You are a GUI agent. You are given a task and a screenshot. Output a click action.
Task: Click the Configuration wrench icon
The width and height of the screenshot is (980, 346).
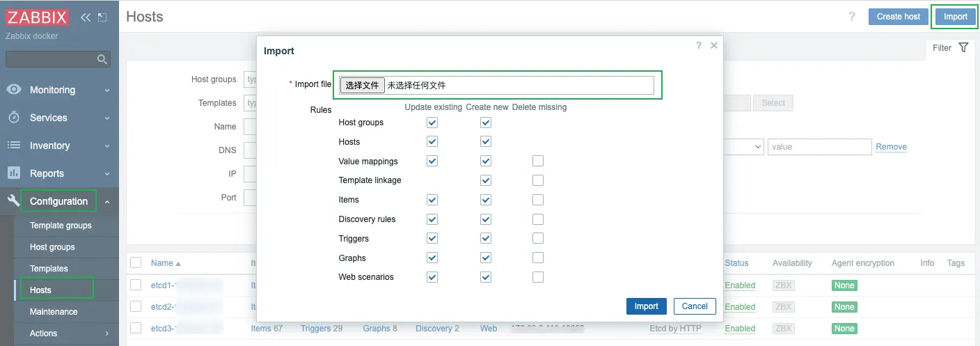pyautogui.click(x=13, y=201)
